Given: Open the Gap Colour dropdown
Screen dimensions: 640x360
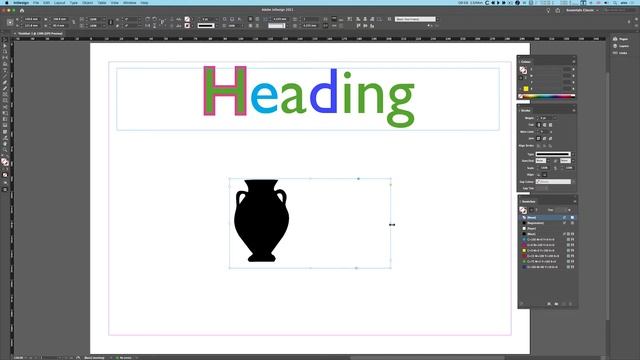Looking at the screenshot, I should (555, 182).
